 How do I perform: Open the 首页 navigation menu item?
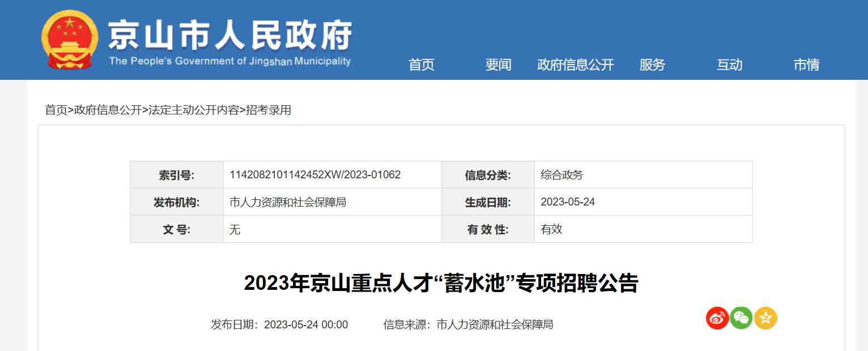[422, 65]
